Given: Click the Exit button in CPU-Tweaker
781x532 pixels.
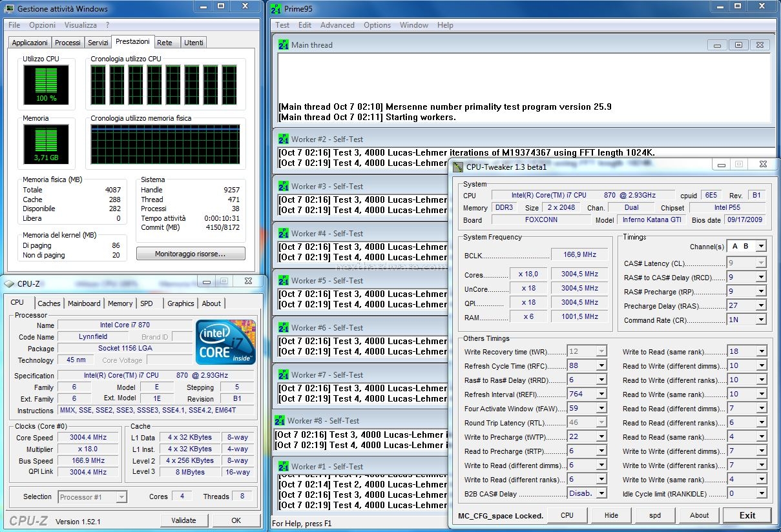Looking at the screenshot, I should (x=747, y=515).
